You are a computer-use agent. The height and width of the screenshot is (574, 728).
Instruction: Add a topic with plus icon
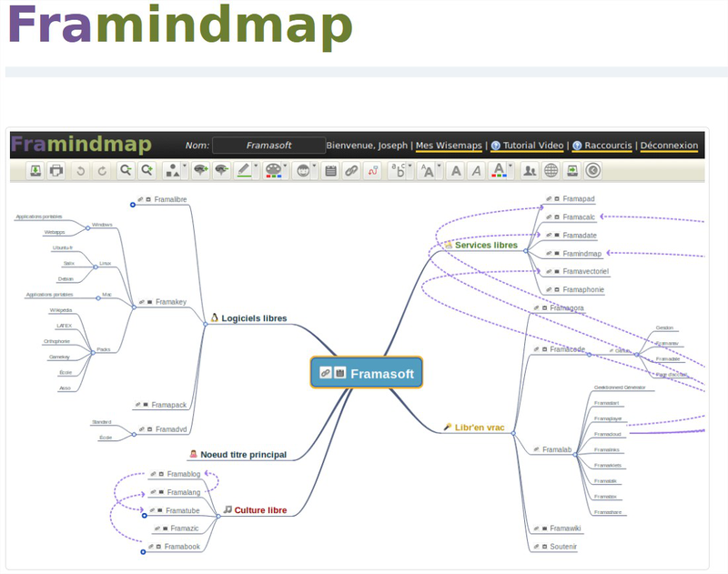pos(199,170)
